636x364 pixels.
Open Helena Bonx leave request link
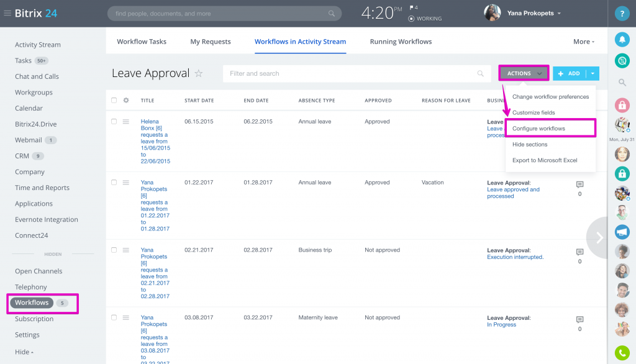coord(155,141)
